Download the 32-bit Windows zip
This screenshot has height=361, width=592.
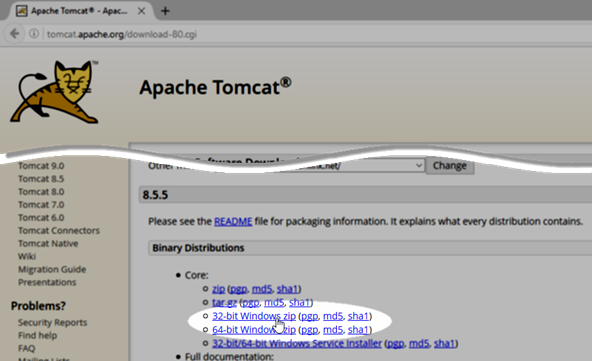click(x=254, y=316)
